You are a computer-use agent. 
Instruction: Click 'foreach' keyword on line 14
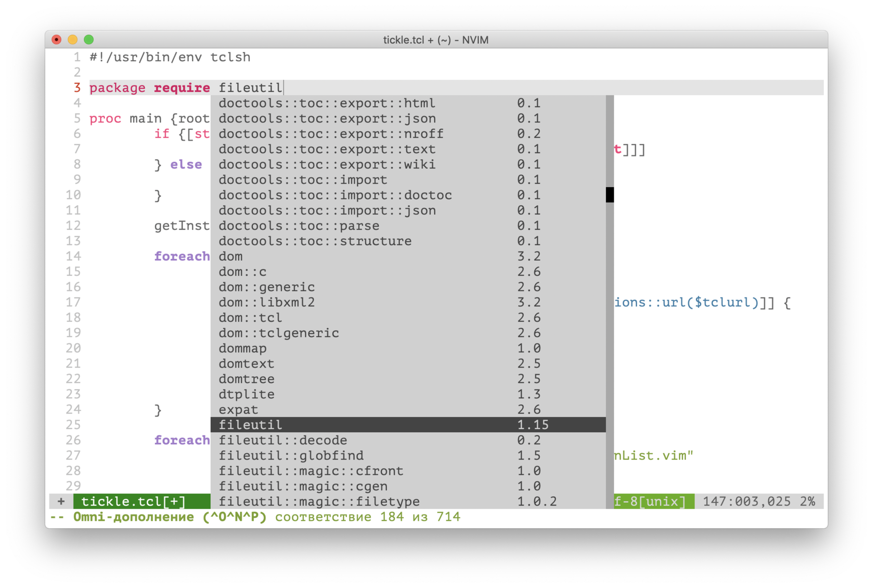point(182,256)
